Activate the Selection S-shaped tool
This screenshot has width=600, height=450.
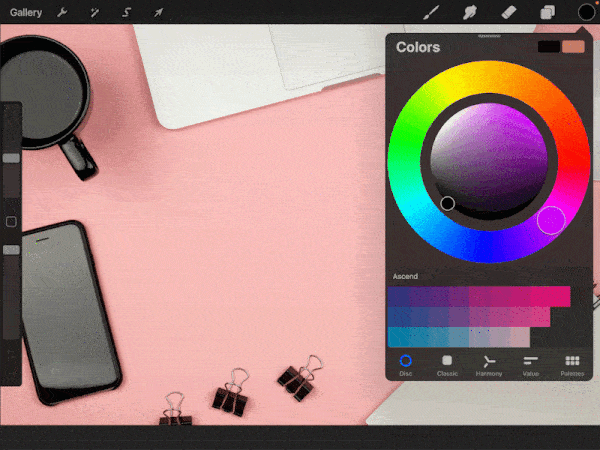coord(126,12)
